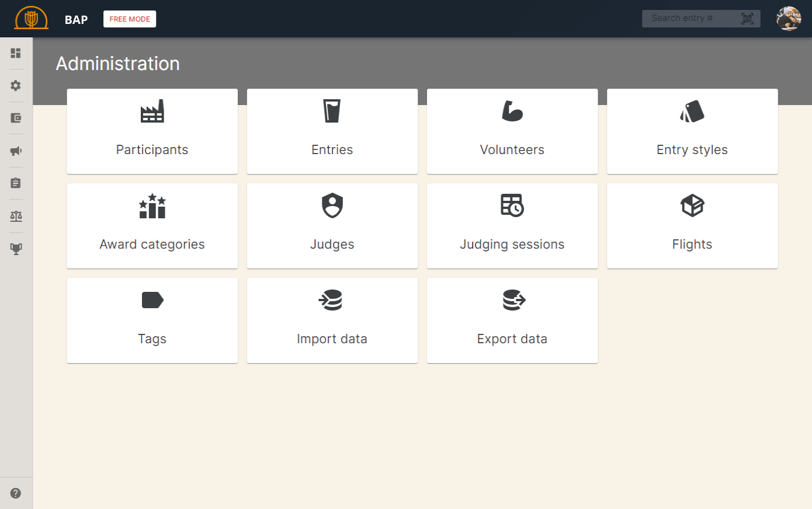Select the Entry styles card

point(692,131)
